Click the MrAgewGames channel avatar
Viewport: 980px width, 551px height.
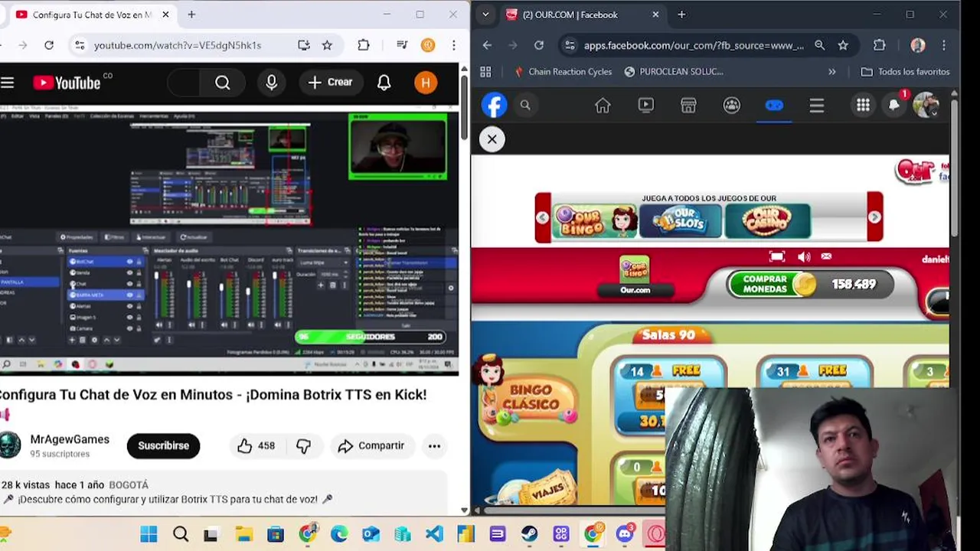coord(9,445)
